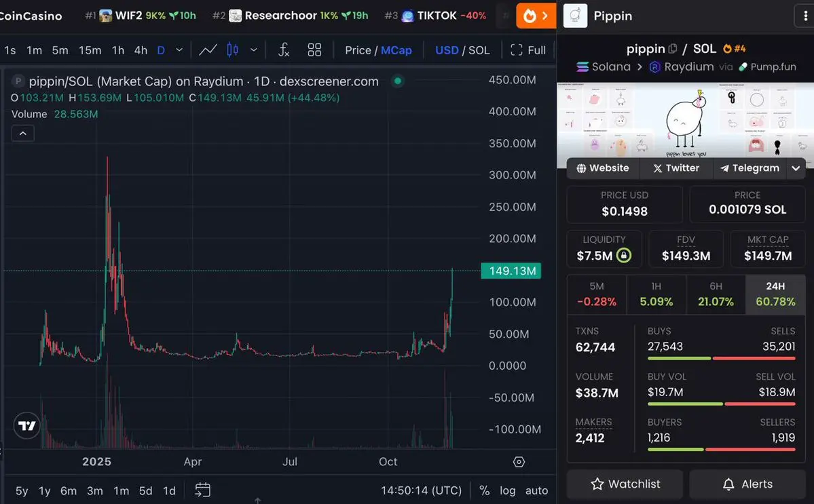814x504 pixels.
Task: Select the 1H change tab
Action: click(656, 294)
